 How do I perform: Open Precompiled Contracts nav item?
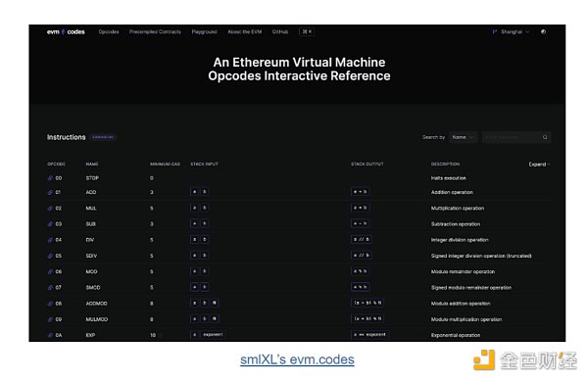155,32
